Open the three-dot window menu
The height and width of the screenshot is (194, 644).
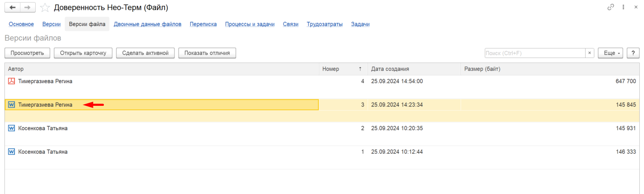[x=623, y=7]
